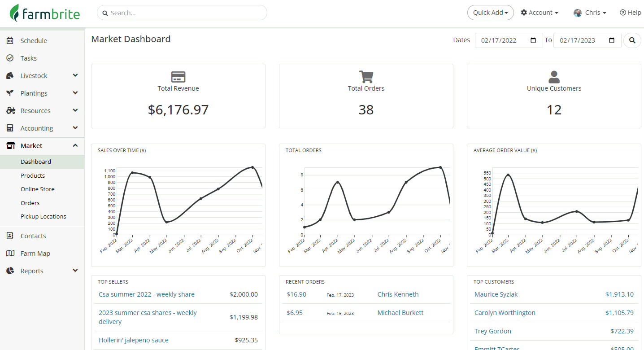Open the Schedule calendar icon

[x=10, y=41]
